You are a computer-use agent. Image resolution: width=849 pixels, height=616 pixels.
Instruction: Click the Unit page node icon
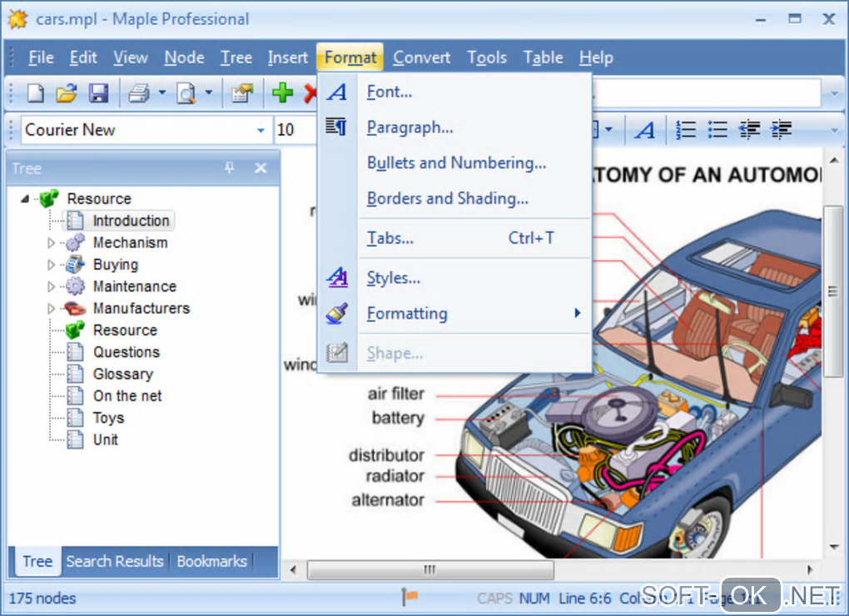(75, 439)
